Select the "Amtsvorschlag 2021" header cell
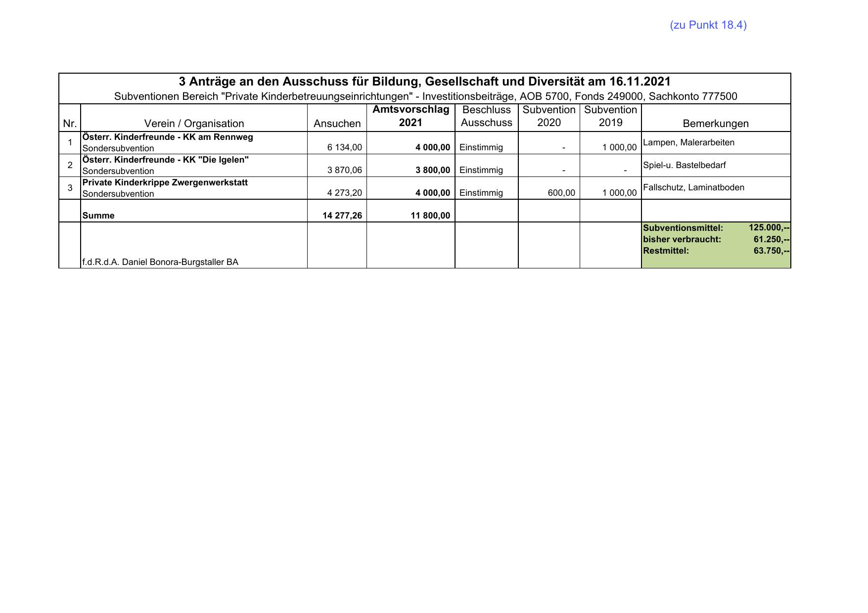868x613 pixels. tap(411, 116)
